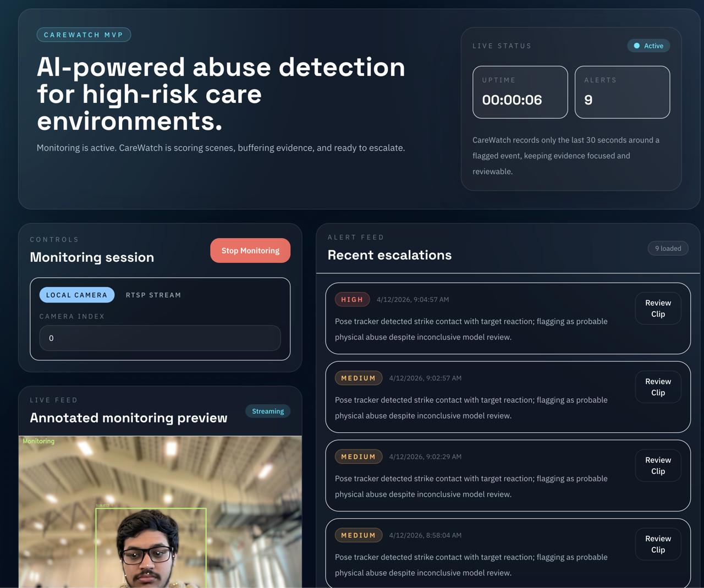
Task: Click the Streaming status badge
Action: (268, 411)
